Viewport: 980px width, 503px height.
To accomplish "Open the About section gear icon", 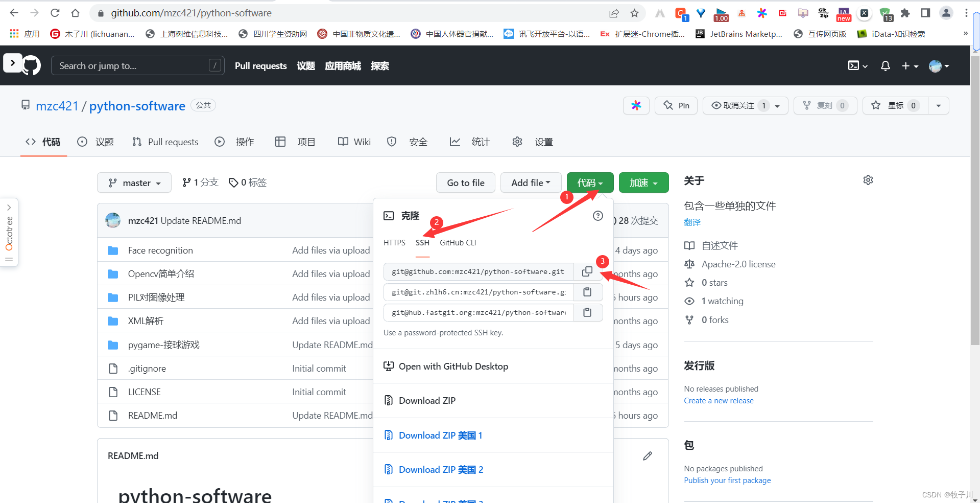I will click(x=868, y=180).
